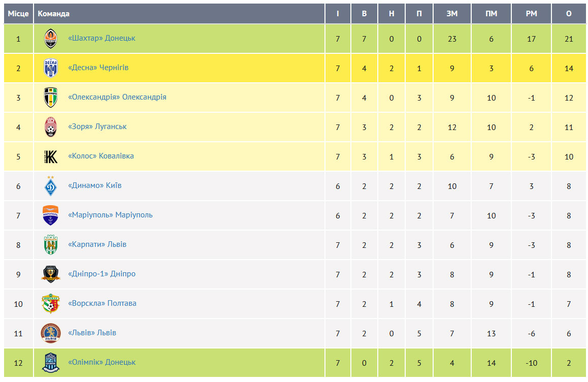Click the «Команда» column header

tap(54, 14)
